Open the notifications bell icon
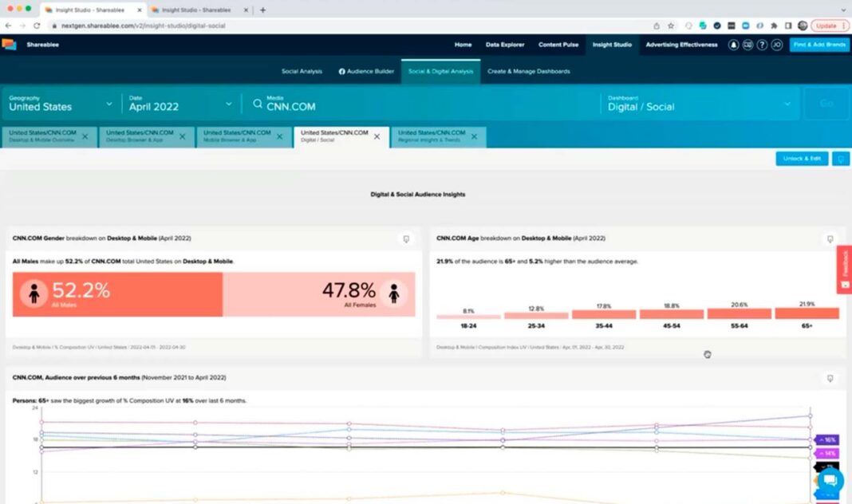Image resolution: width=852 pixels, height=504 pixels. point(734,45)
